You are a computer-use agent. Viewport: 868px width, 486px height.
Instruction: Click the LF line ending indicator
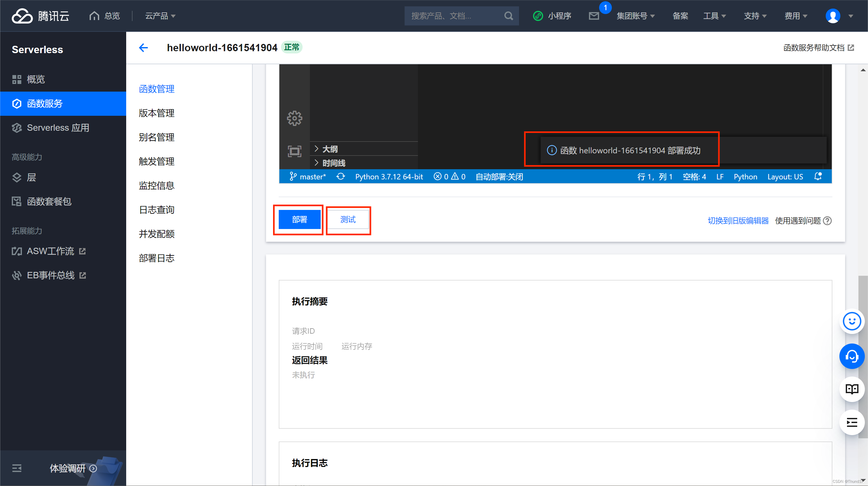720,177
